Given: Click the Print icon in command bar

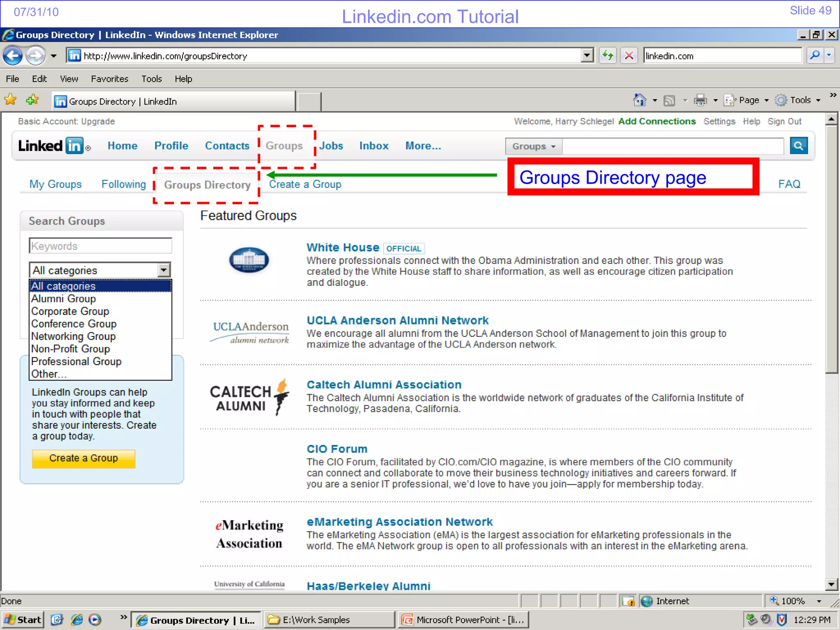Looking at the screenshot, I should [700, 100].
